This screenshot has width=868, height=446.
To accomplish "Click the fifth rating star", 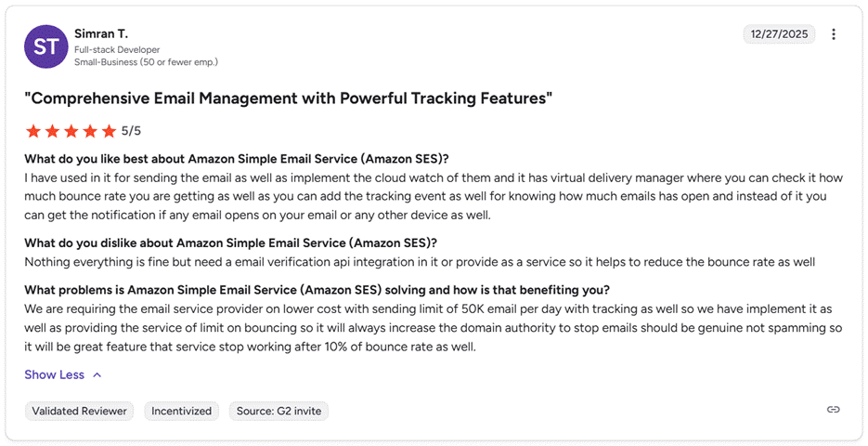I will click(110, 131).
